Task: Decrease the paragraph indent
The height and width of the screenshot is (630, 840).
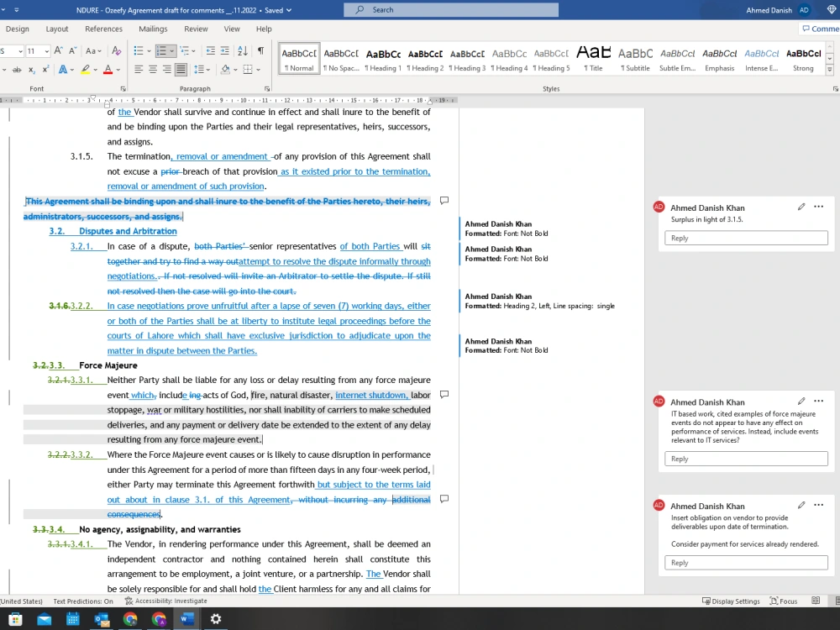Action: click(211, 50)
